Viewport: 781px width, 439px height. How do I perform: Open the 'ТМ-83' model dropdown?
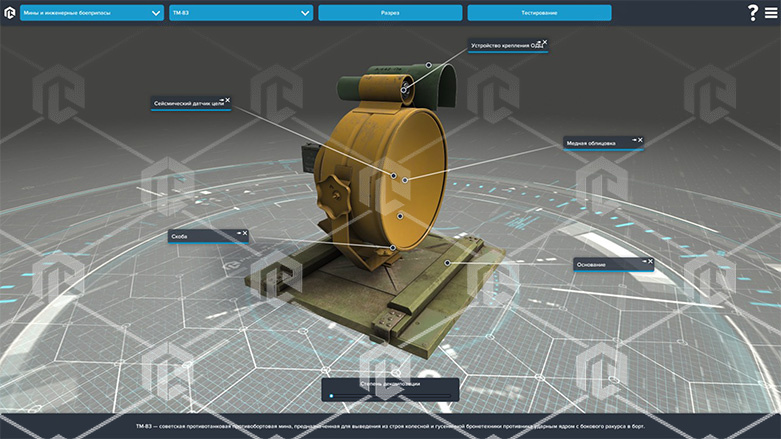point(241,13)
